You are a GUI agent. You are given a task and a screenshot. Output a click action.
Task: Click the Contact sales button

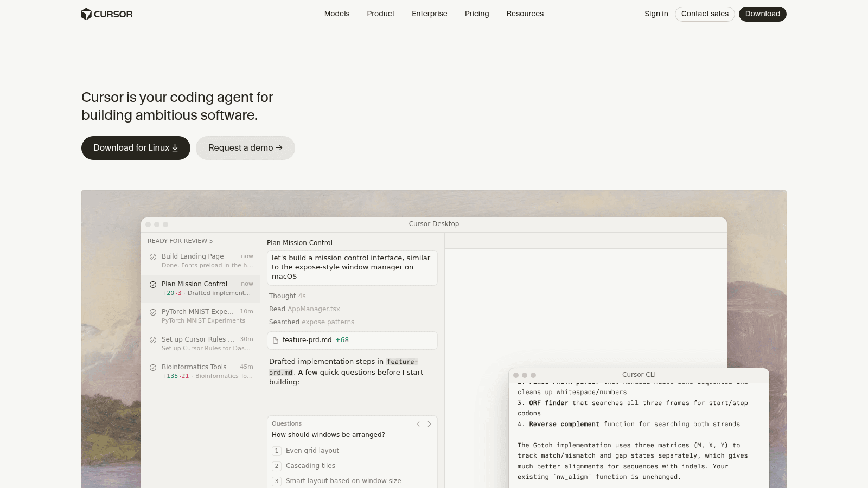pos(705,14)
